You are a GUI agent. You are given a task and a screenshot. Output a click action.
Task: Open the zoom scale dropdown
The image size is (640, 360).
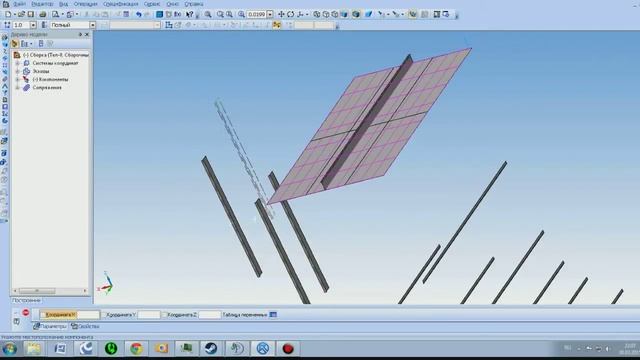coord(270,14)
